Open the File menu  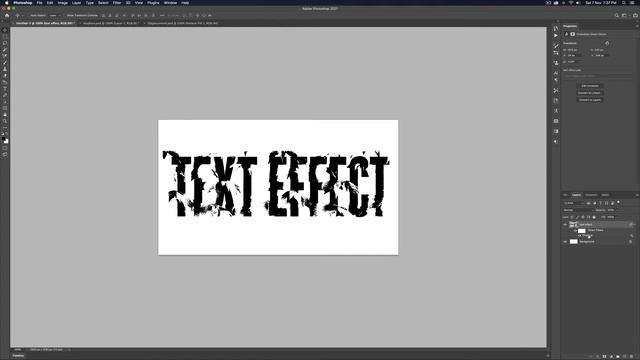pyautogui.click(x=40, y=3)
